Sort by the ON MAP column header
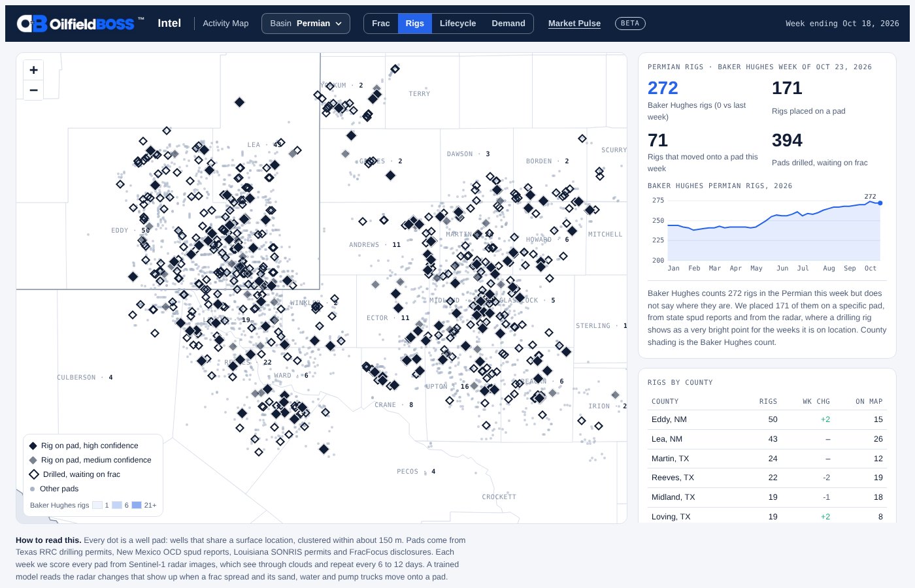The image size is (915, 588). click(x=869, y=402)
